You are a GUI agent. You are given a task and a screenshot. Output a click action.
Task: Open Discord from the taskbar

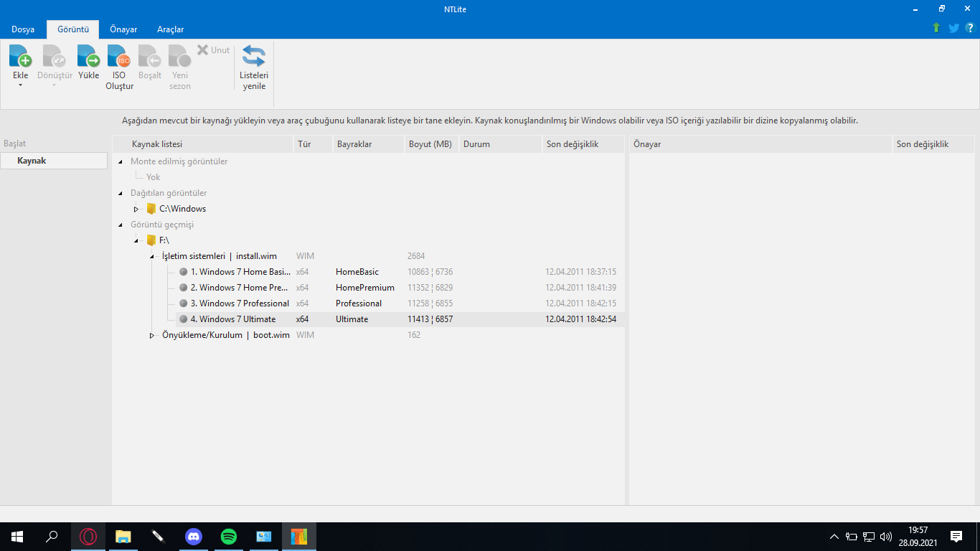tap(194, 537)
